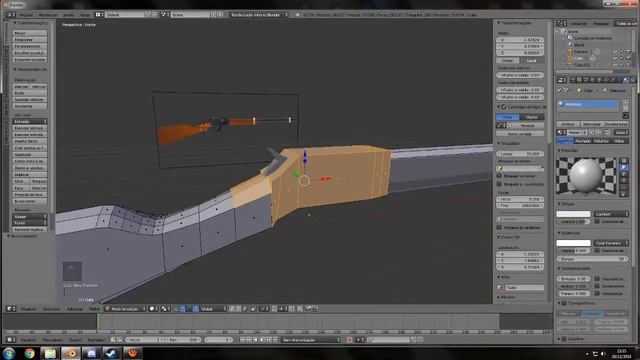Open Google Chrome from the taskbar

tap(29, 353)
